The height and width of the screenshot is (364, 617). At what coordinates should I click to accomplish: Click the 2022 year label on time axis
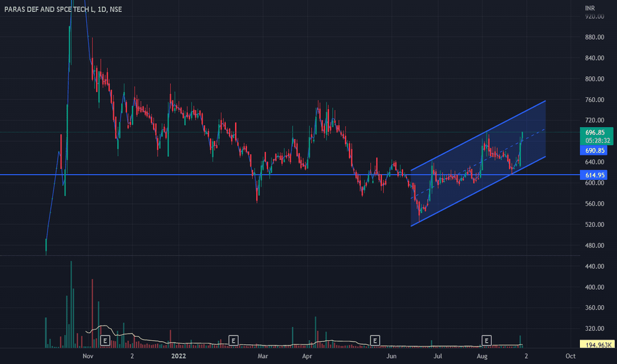(x=179, y=356)
